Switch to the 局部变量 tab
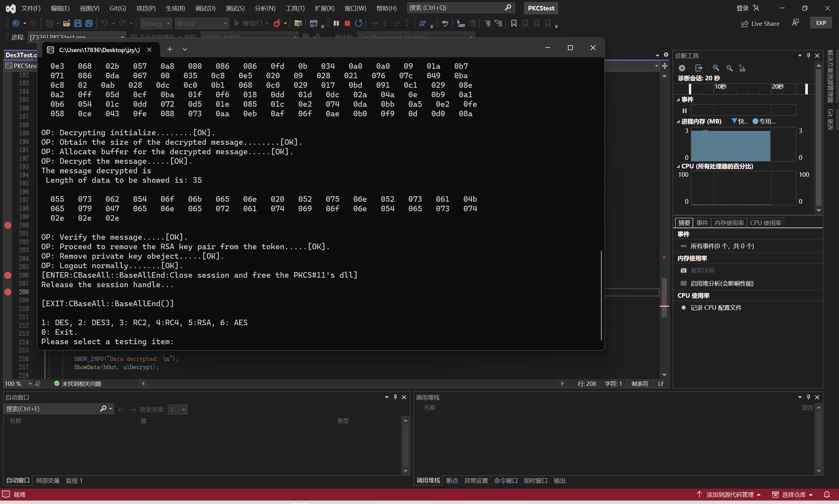 pyautogui.click(x=48, y=480)
